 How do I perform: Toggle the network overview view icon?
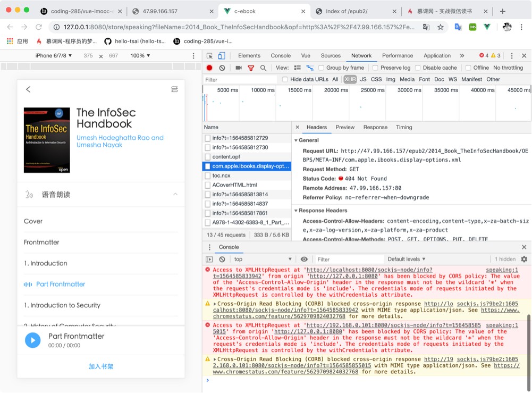click(310, 68)
